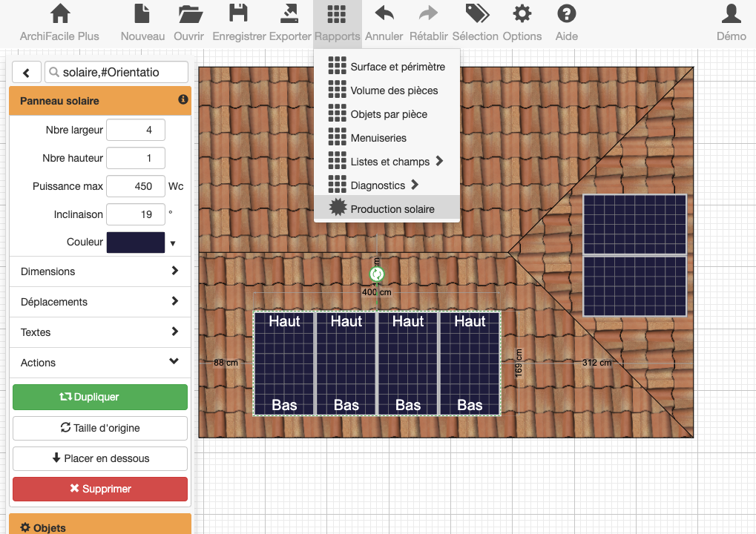Open the Couleur dark navy swatch
Screen dimensions: 756x534
coord(136,243)
